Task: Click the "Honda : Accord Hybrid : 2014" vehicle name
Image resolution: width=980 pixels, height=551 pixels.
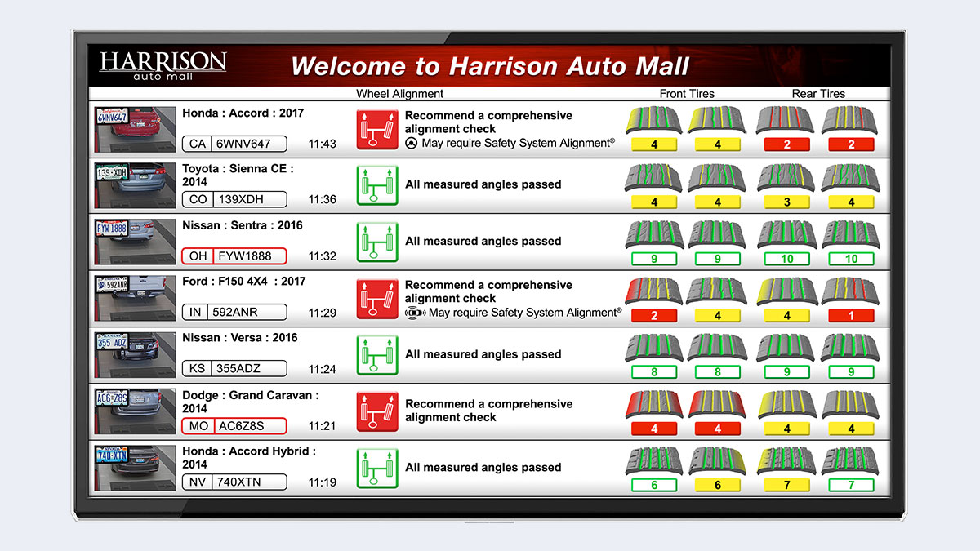Action: 249,458
